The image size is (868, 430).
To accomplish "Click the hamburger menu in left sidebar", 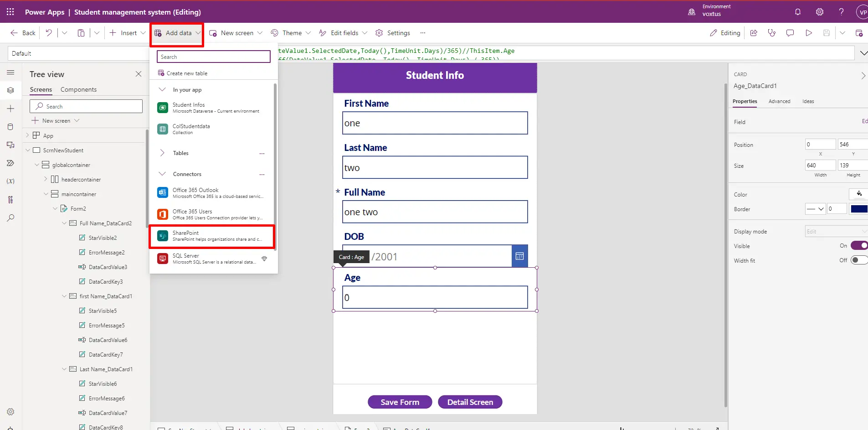I will pos(10,73).
